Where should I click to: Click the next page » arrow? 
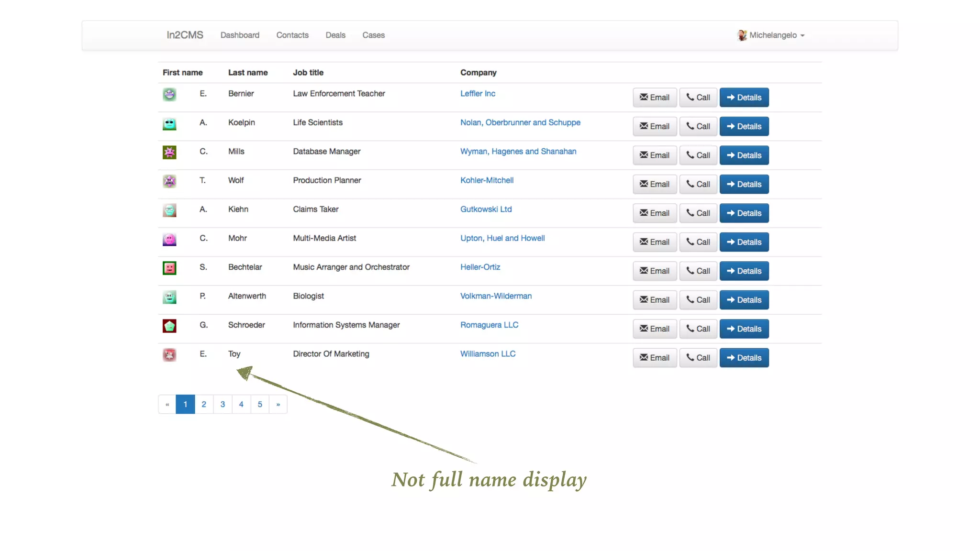[278, 405]
